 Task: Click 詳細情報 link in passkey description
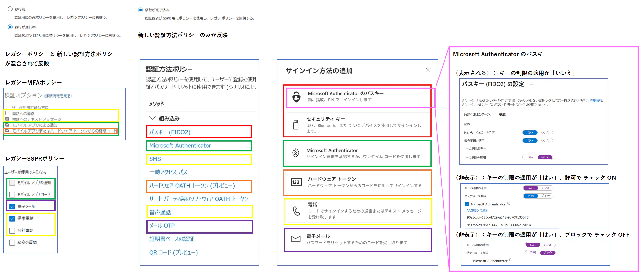pyautogui.click(x=596, y=101)
